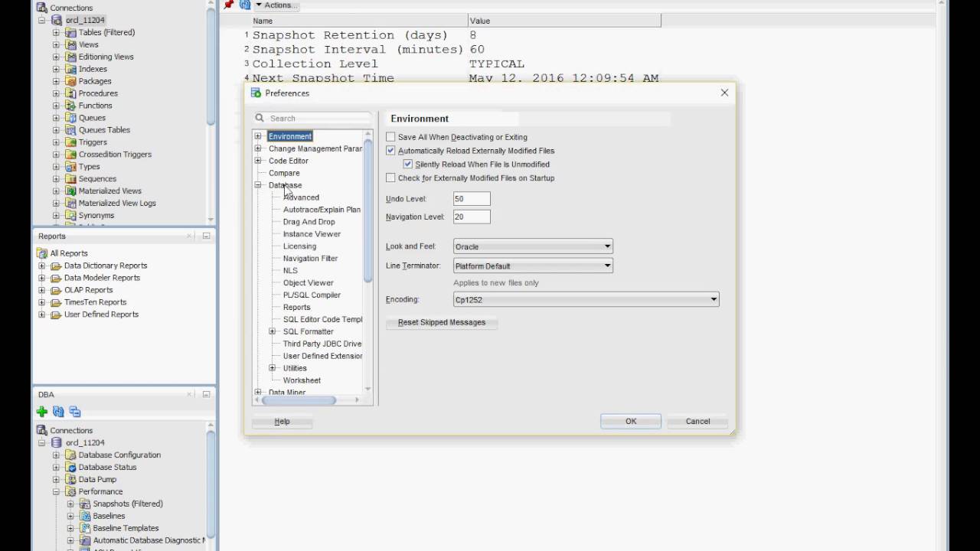This screenshot has height=551, width=980.
Task: Click the Snapshots (Filtered) node icon
Action: (x=85, y=504)
